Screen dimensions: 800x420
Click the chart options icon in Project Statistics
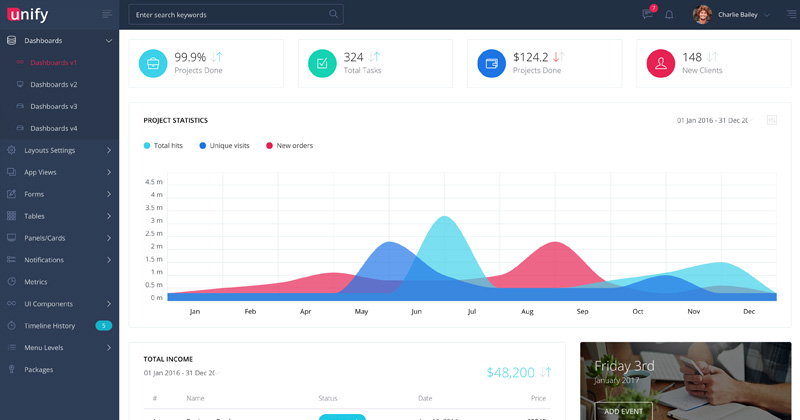tap(771, 120)
